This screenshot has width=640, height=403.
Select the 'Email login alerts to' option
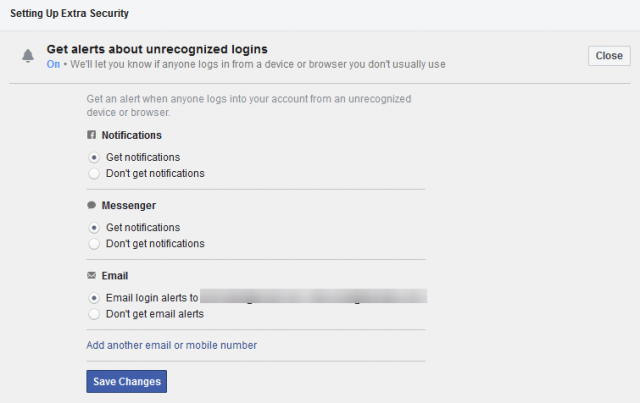pyautogui.click(x=94, y=297)
